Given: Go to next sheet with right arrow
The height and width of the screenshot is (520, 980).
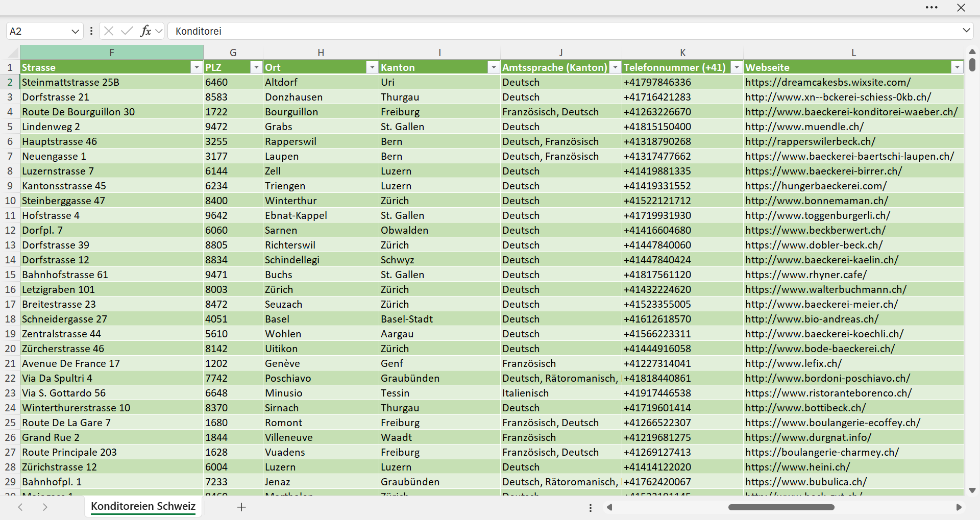Looking at the screenshot, I should point(45,507).
